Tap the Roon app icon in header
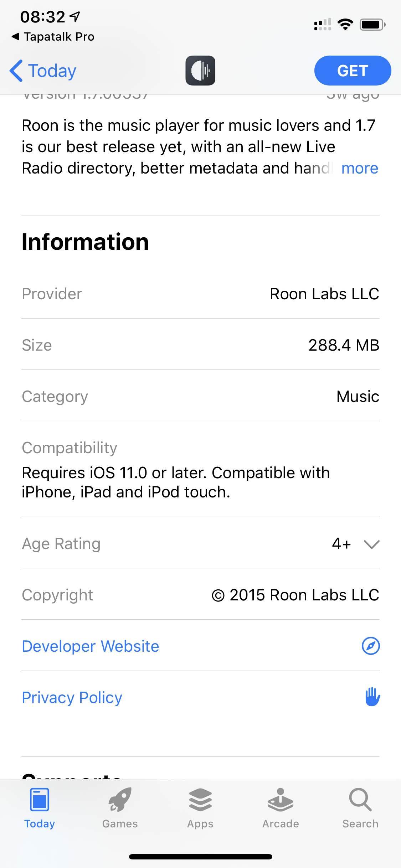Image resolution: width=401 pixels, height=868 pixels. pyautogui.click(x=200, y=71)
